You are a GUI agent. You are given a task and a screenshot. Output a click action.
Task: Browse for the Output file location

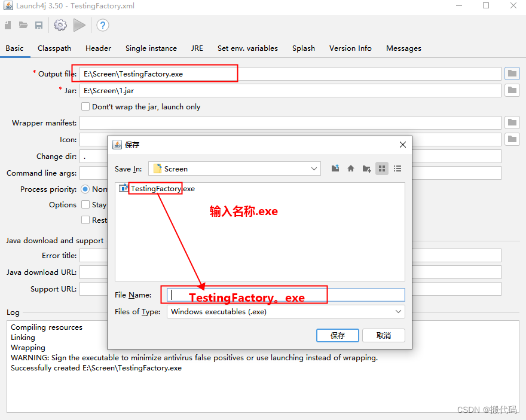512,73
